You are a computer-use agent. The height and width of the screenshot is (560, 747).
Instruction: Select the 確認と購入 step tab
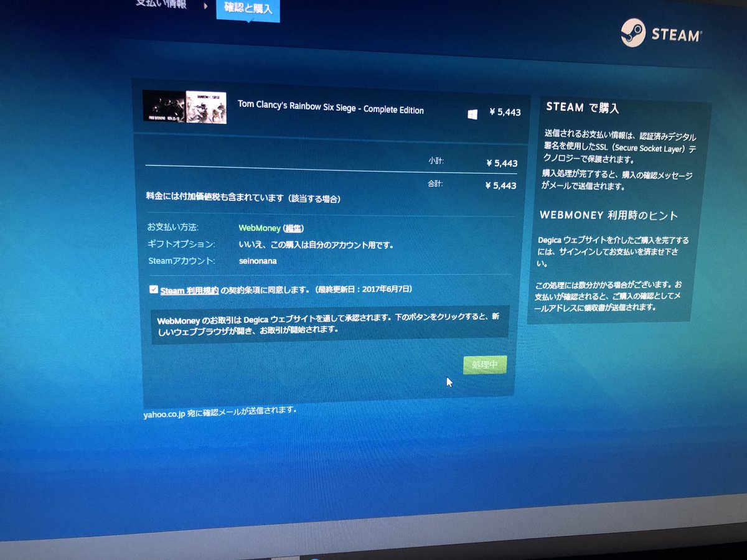[x=248, y=9]
